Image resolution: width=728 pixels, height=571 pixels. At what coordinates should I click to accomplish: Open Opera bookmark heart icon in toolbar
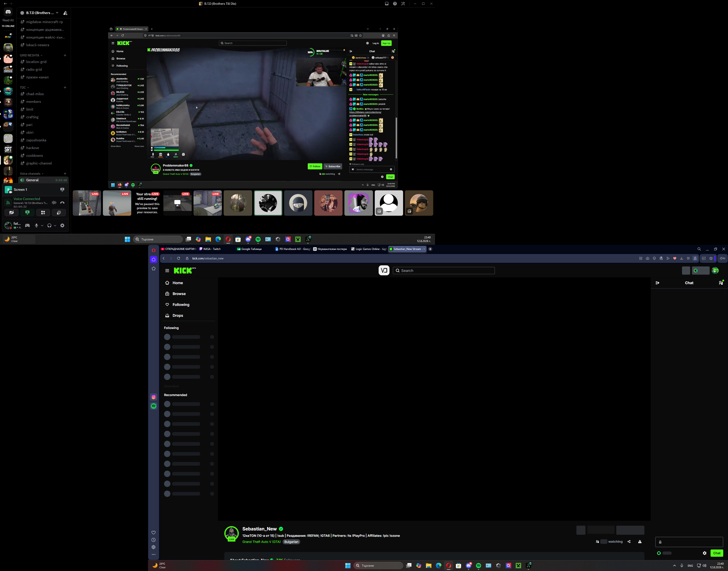[675, 258]
